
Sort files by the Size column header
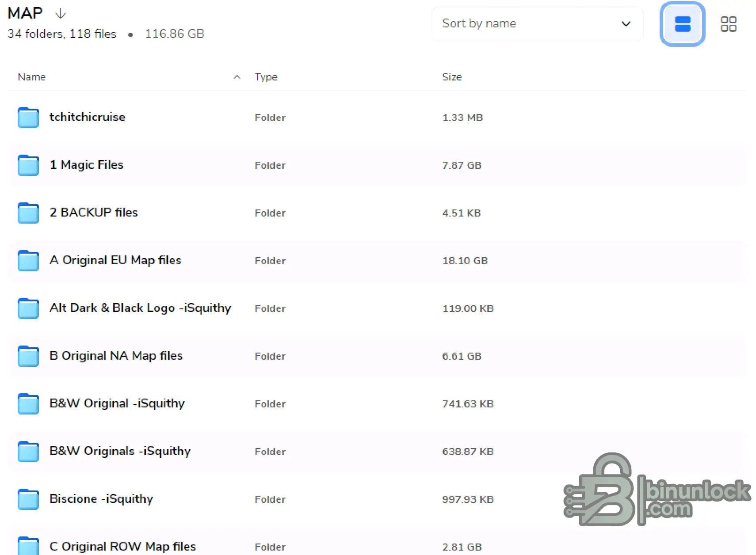click(452, 77)
